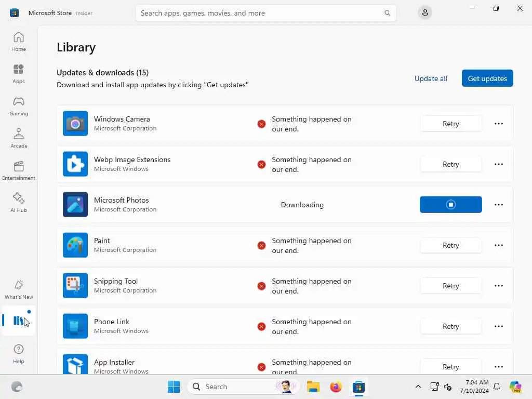Click the taskbar Search box
The height and width of the screenshot is (399, 532).
click(243, 387)
